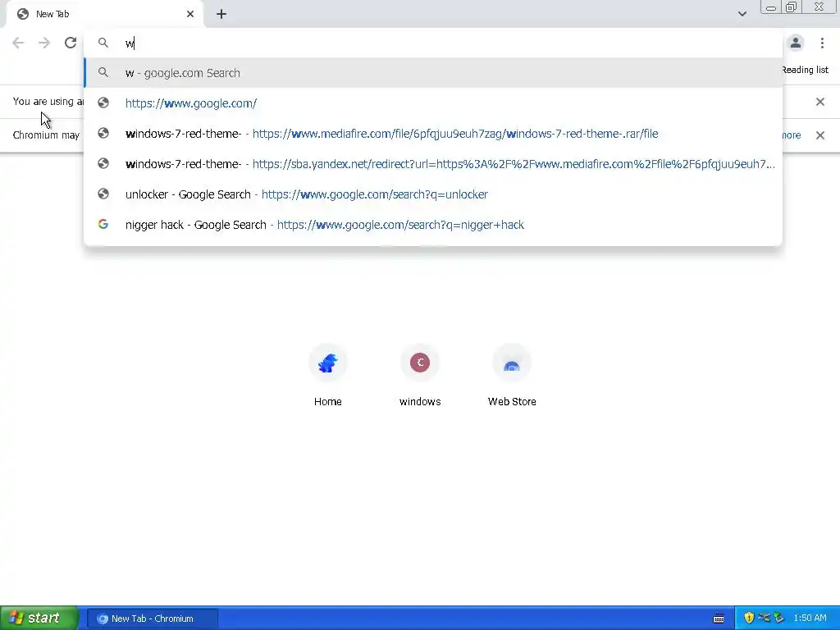The height and width of the screenshot is (630, 840).
Task: Open the Chromium three-dot menu
Action: [x=822, y=43]
